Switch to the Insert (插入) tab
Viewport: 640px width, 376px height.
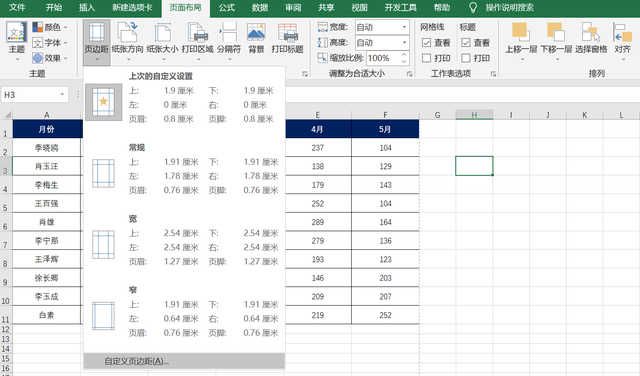coord(87,7)
